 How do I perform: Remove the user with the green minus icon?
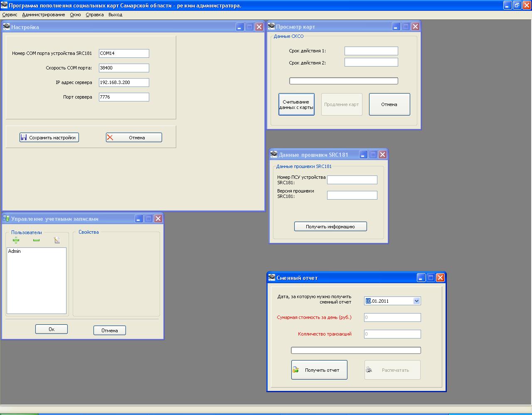click(x=36, y=240)
